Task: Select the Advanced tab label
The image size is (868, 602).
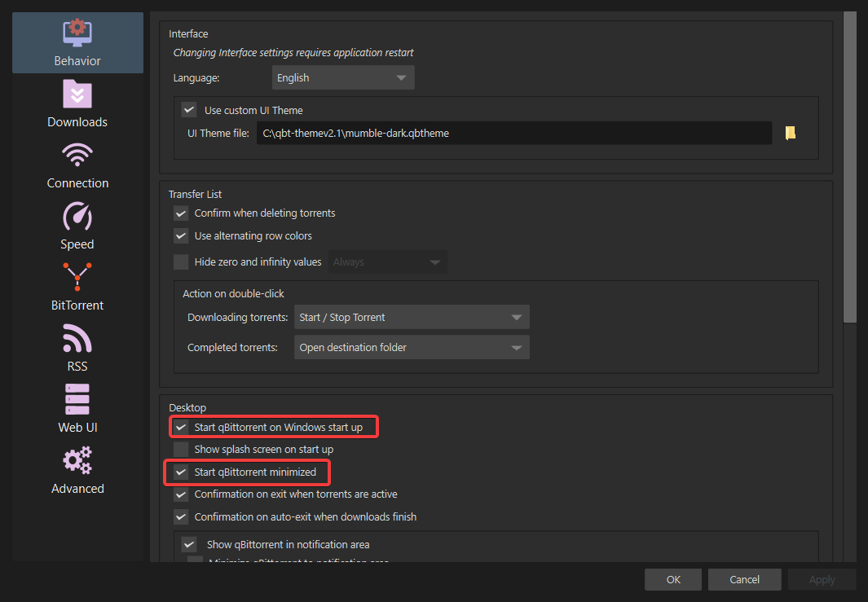Action: pyautogui.click(x=77, y=489)
